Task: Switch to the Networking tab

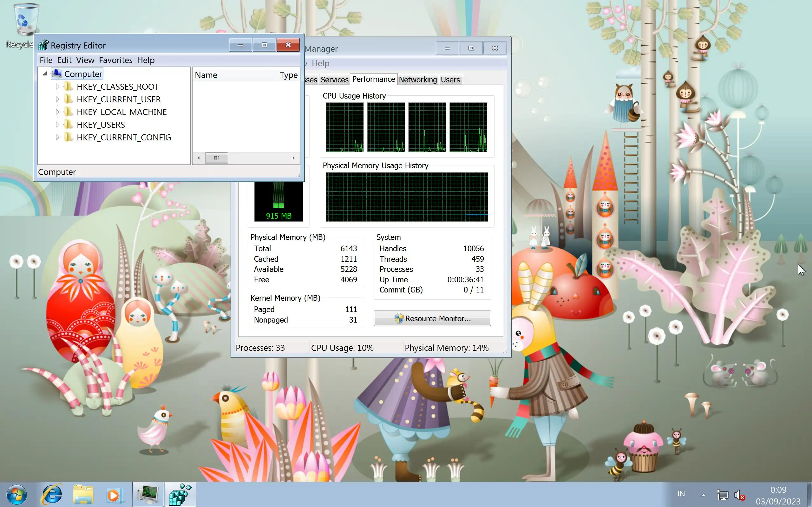Action: point(417,80)
